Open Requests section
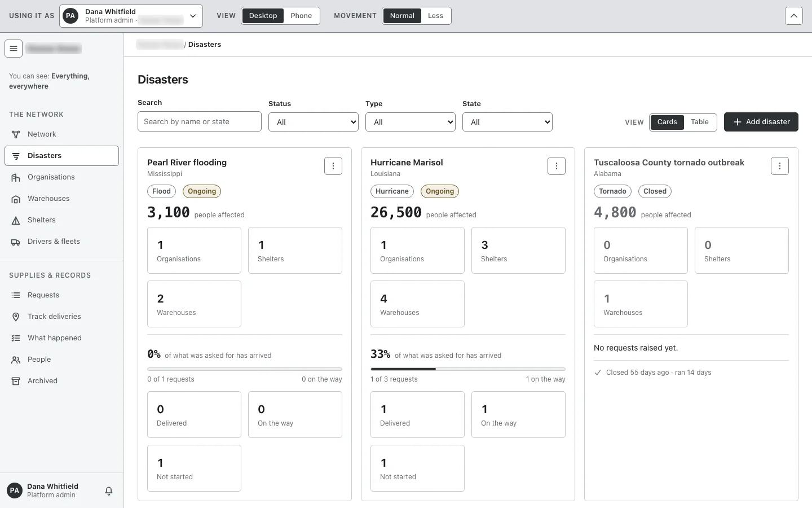Image resolution: width=812 pixels, height=508 pixels. [61, 295]
